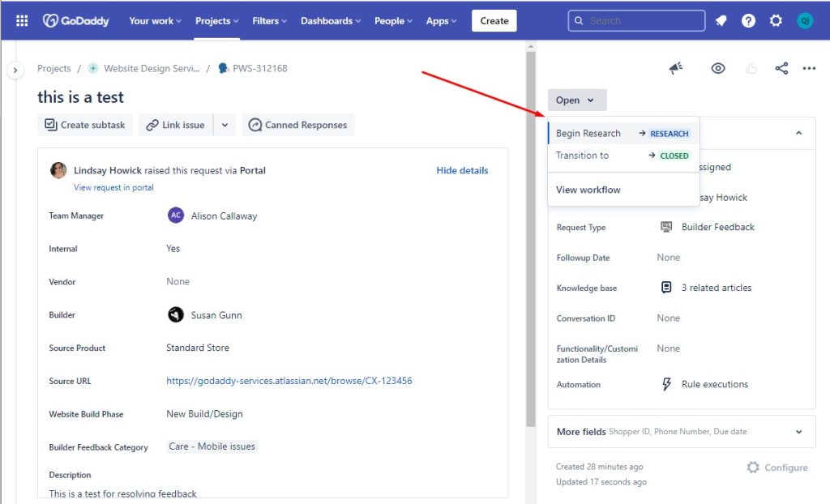This screenshot has width=830, height=504.
Task: Open the Help question mark icon
Action: 748,20
